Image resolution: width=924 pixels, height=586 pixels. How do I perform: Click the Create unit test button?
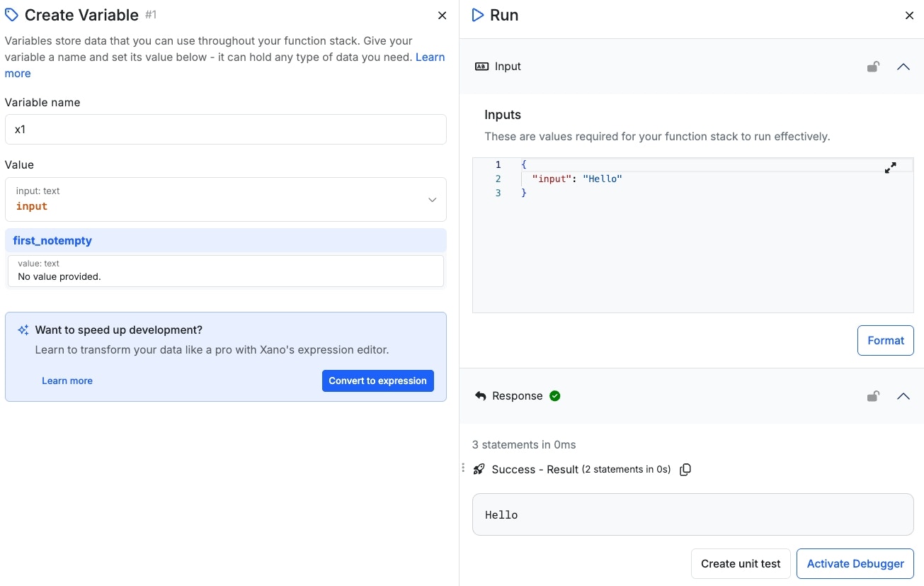(740, 564)
